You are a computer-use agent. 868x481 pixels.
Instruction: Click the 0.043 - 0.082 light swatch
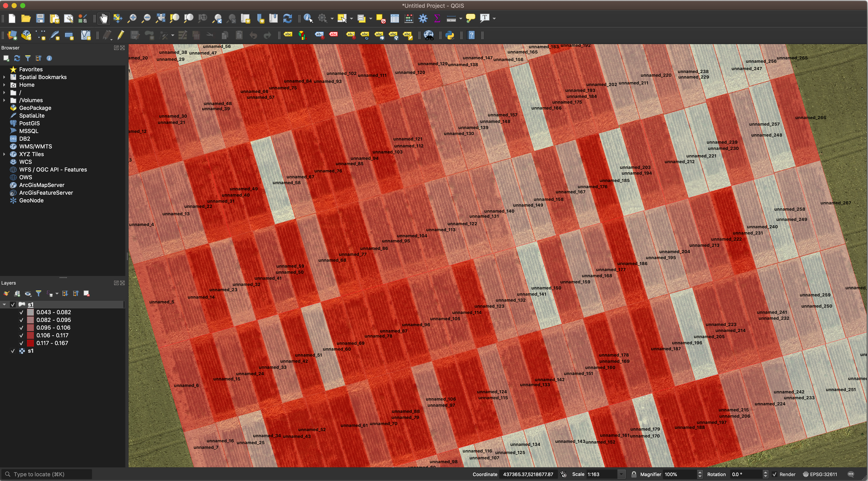coord(30,312)
